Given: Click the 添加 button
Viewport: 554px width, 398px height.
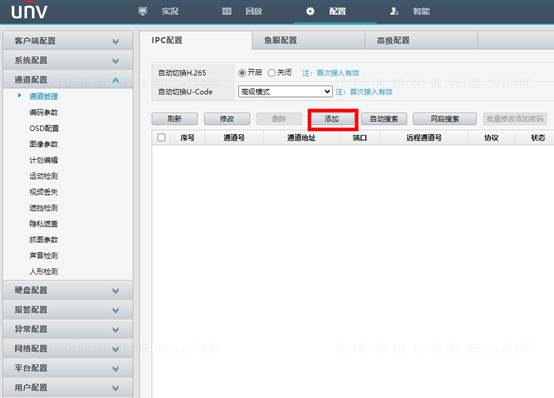Looking at the screenshot, I should click(x=332, y=119).
